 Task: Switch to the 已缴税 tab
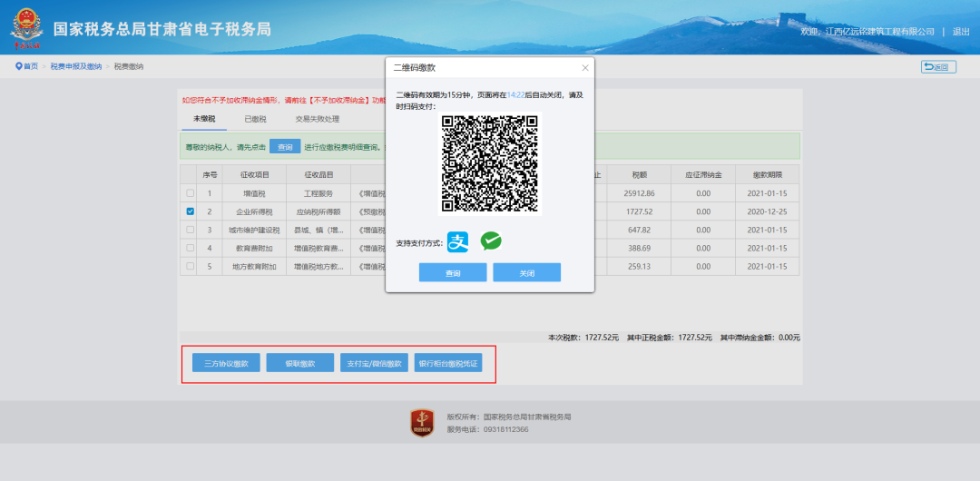point(255,119)
